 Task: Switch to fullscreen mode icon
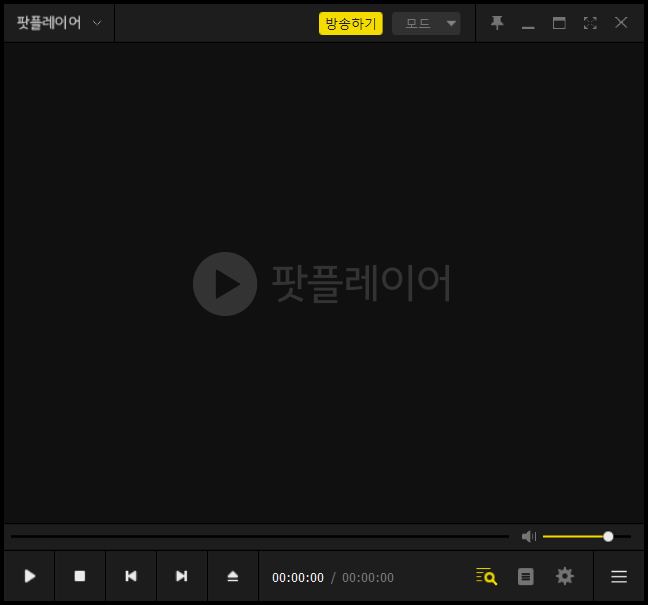click(x=590, y=23)
